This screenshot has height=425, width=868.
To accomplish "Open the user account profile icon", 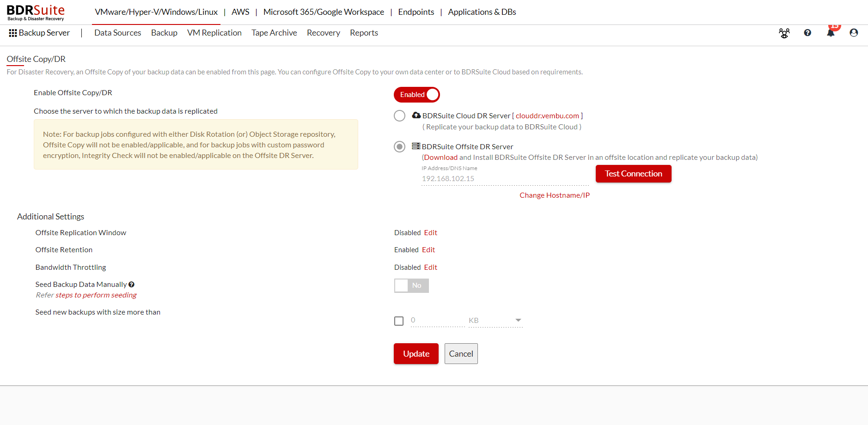I will (854, 33).
